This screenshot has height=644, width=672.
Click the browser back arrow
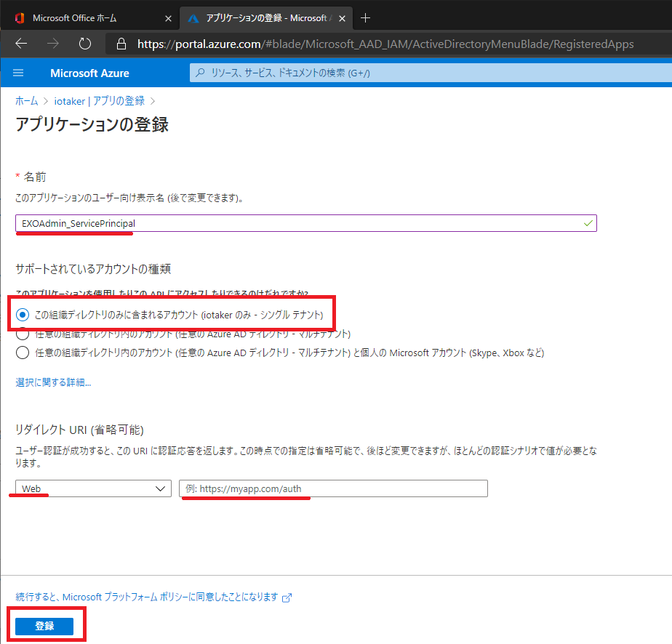click(21, 44)
